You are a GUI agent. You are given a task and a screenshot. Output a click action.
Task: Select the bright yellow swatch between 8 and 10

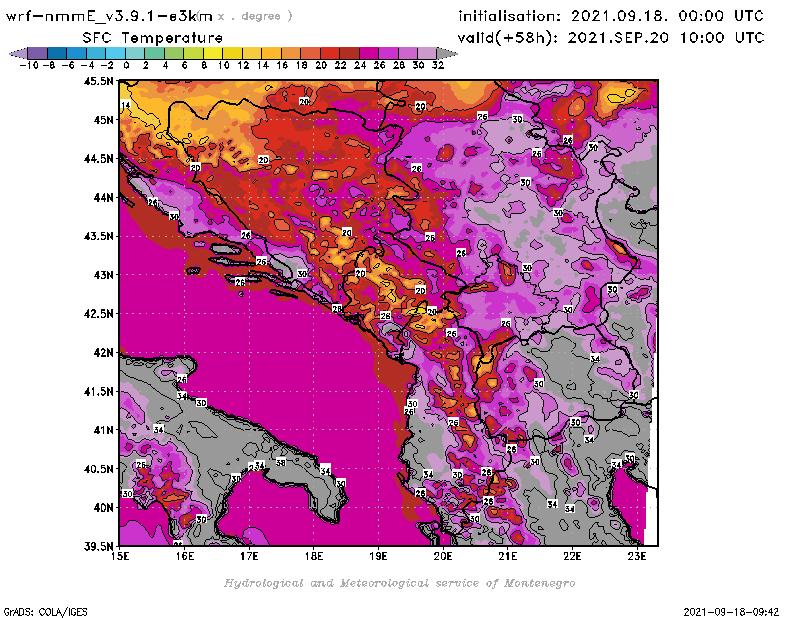(x=213, y=53)
